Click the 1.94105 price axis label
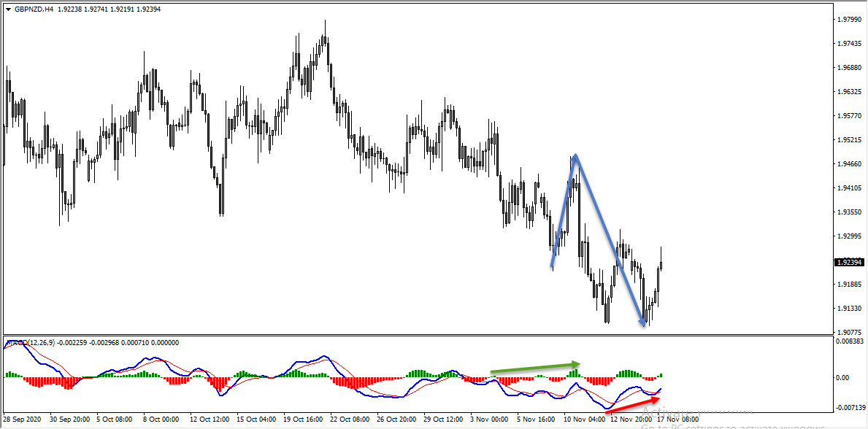 tap(848, 188)
